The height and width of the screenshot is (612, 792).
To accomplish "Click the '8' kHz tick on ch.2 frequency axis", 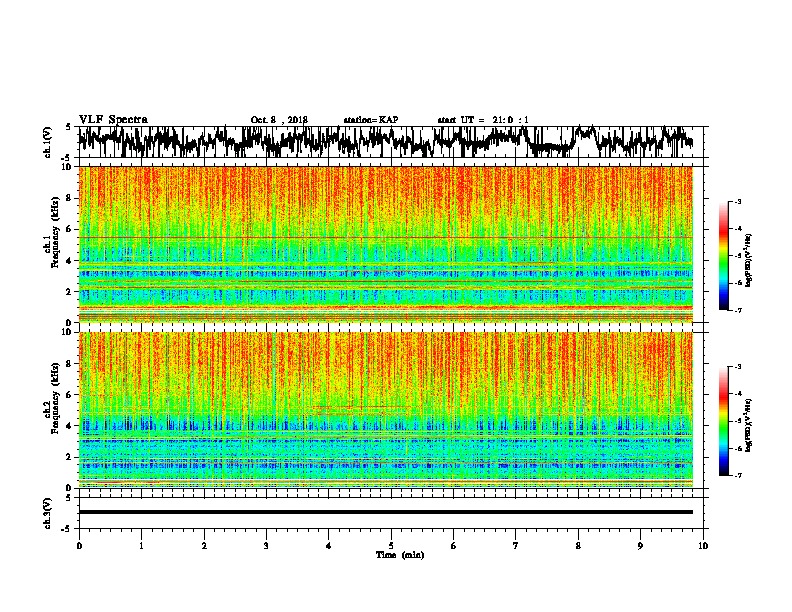I will 71,364.
